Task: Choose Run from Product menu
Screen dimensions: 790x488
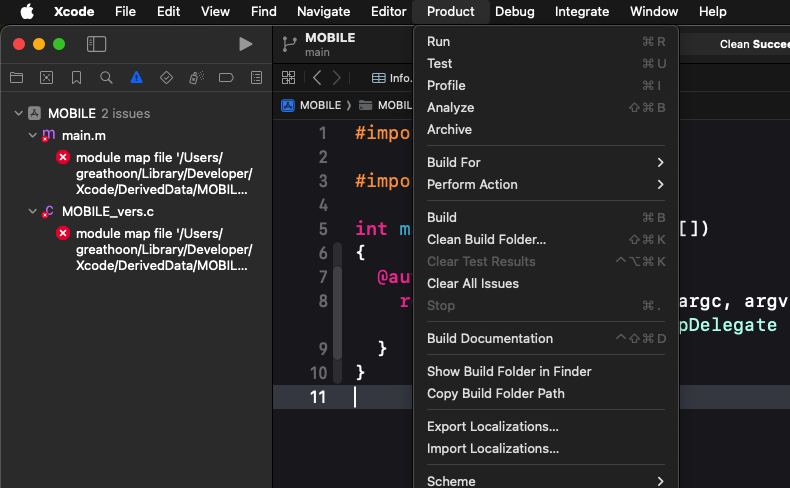Action: (x=546, y=41)
